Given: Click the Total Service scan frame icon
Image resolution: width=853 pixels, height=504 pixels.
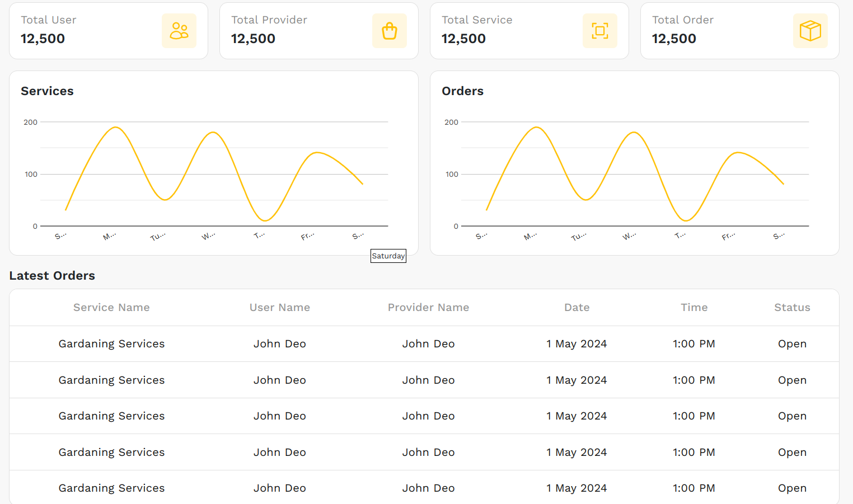Looking at the screenshot, I should coord(600,31).
